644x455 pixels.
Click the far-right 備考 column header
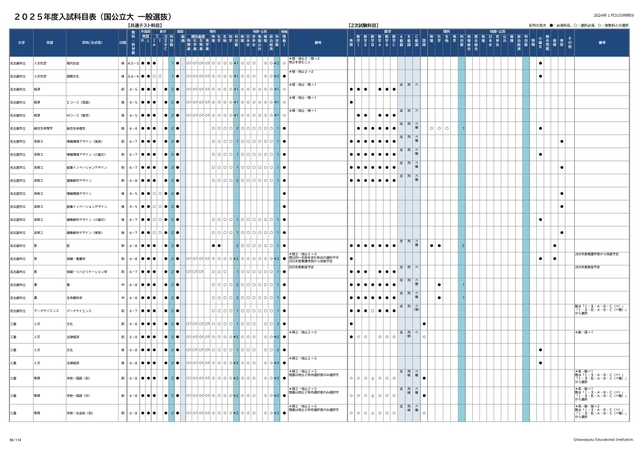click(x=602, y=44)
